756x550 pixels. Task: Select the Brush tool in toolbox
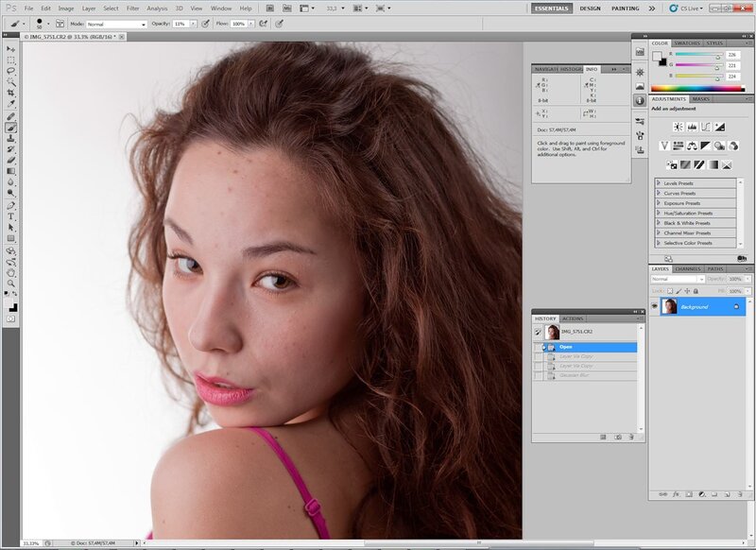click(10, 128)
